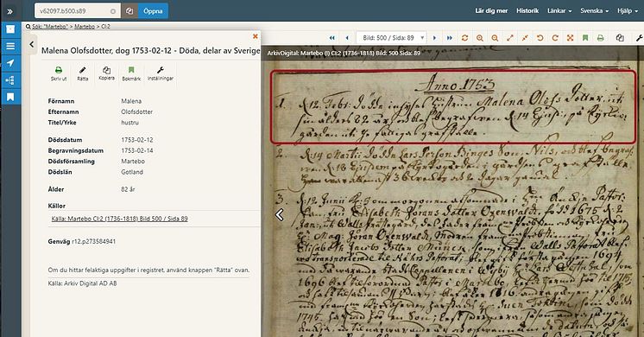Click the Rätta pencil icon

(x=83, y=73)
